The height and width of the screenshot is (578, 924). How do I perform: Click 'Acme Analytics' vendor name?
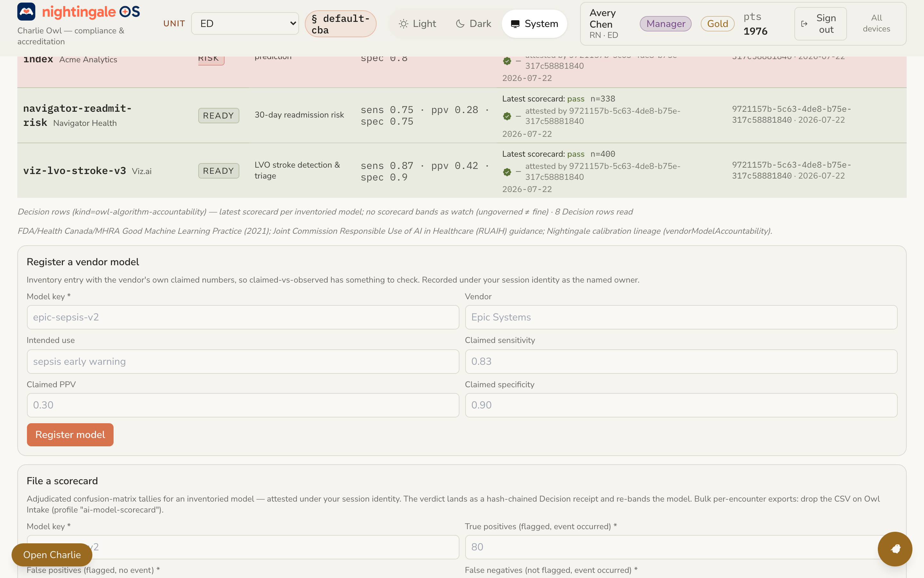88,60
